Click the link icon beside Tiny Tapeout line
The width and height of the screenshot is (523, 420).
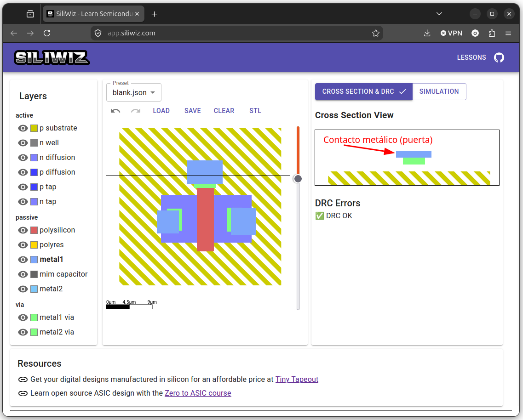pyautogui.click(x=23, y=380)
